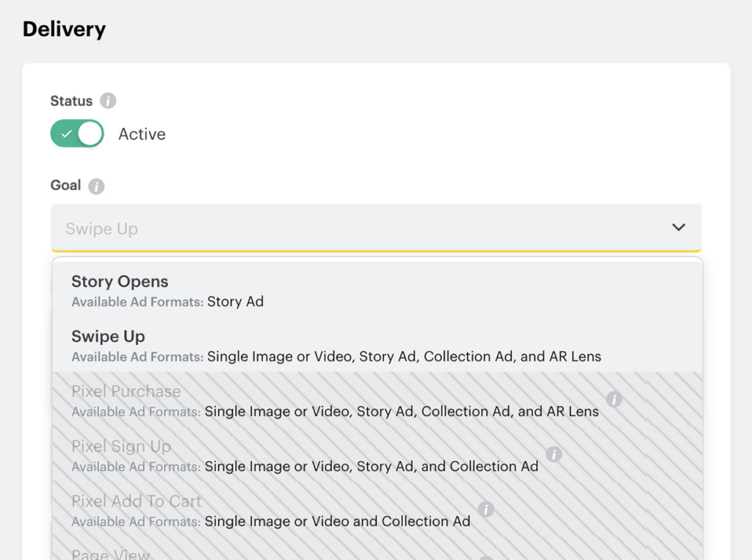Click the Pixel Sign Up info icon
This screenshot has height=560, width=752.
(x=553, y=454)
